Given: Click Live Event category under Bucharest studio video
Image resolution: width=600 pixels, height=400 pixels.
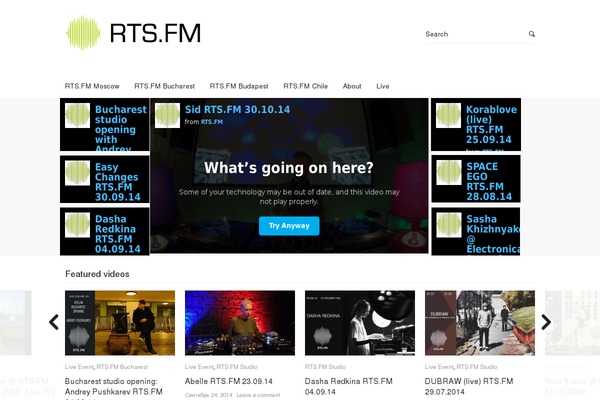Looking at the screenshot, I should pos(79,367).
